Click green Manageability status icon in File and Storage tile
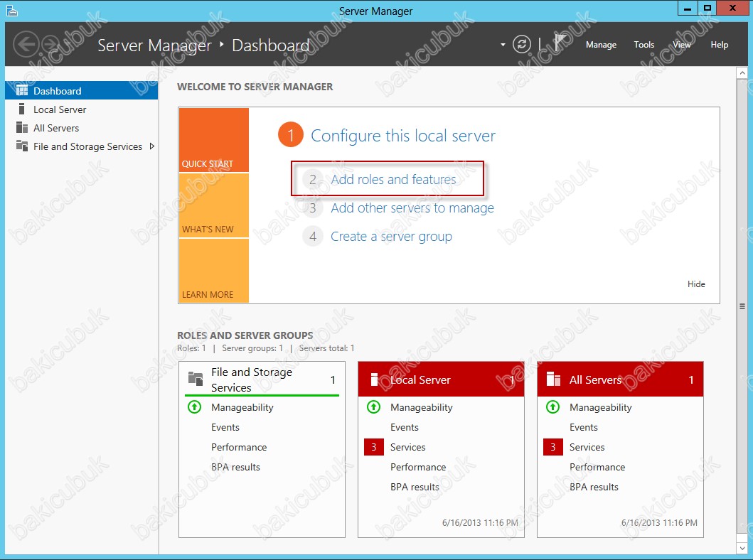The width and height of the screenshot is (753, 560). tap(195, 407)
